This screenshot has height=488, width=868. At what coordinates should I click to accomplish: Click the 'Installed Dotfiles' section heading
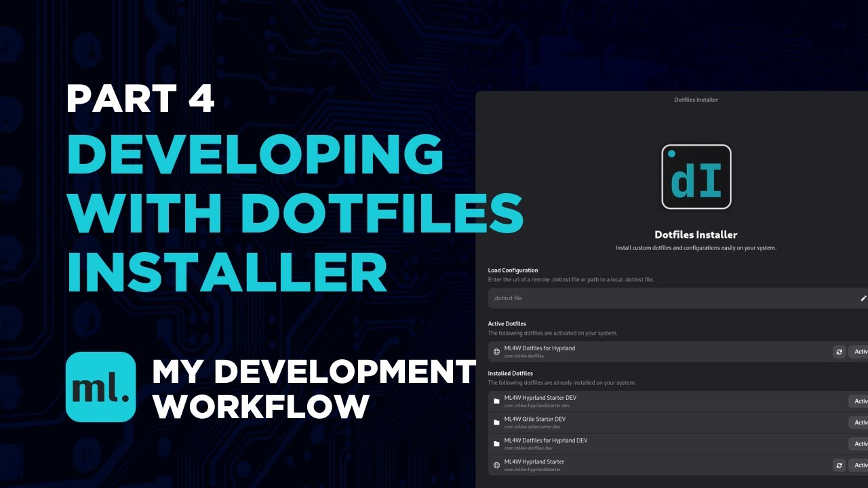[511, 373]
